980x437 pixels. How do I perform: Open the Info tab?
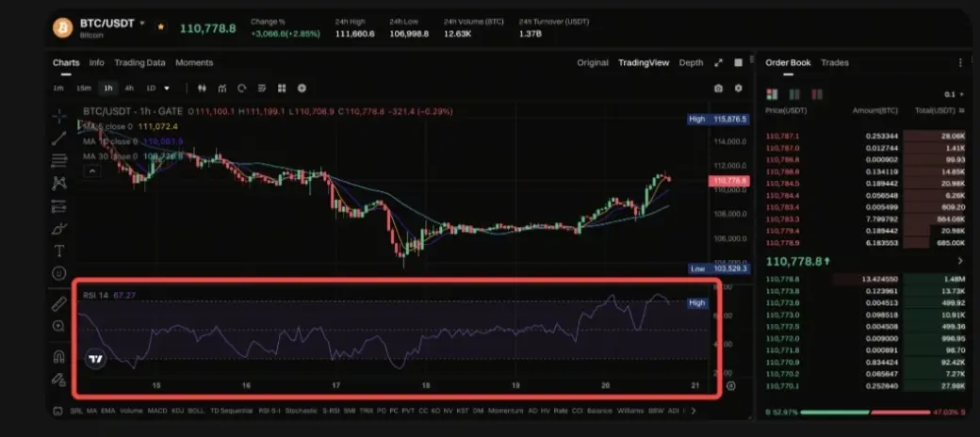97,62
